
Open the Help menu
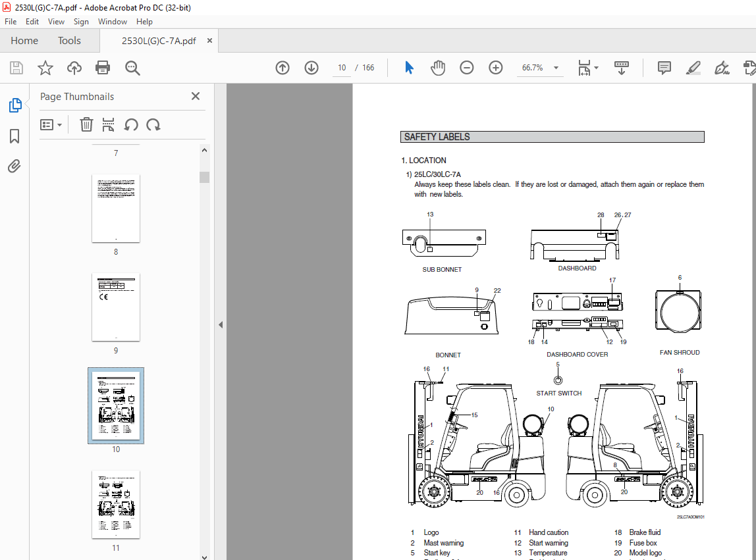[144, 22]
